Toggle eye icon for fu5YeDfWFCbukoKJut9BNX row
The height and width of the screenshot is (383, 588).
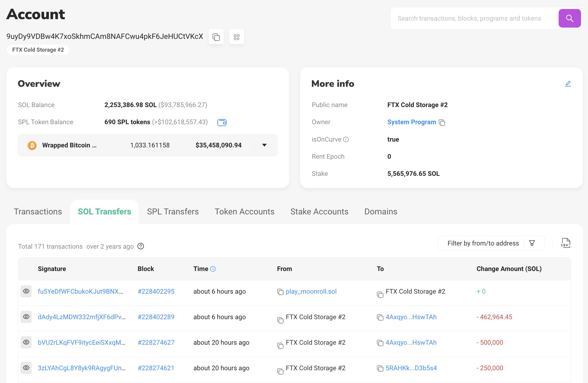[x=26, y=291]
